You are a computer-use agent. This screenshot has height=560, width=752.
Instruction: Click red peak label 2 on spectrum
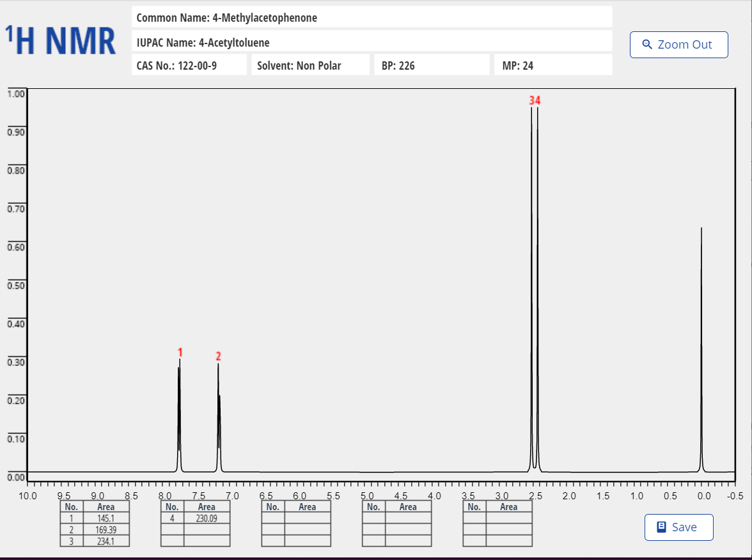[x=218, y=356]
